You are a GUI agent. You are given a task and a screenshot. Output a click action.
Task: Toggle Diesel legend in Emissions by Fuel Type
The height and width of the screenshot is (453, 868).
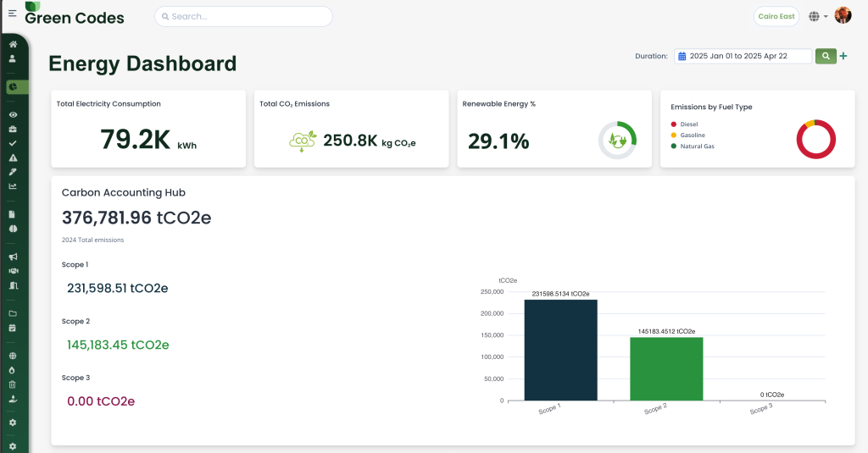click(x=687, y=124)
